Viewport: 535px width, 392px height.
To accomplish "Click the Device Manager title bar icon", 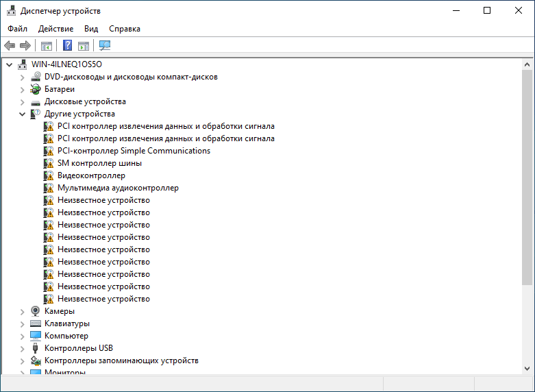I will point(11,10).
